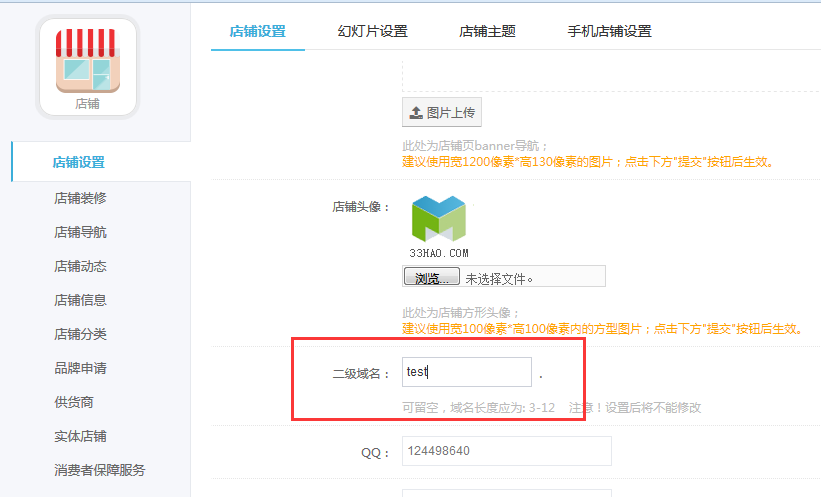
Task: Select 店铺分类 in the sidebar
Action: [x=80, y=334]
